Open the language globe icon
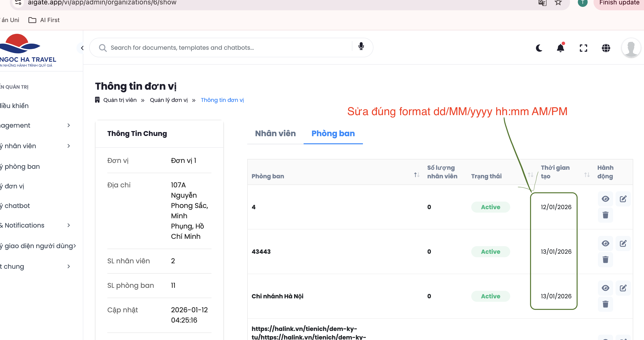Viewport: 644px width, 340px height. coord(606,48)
